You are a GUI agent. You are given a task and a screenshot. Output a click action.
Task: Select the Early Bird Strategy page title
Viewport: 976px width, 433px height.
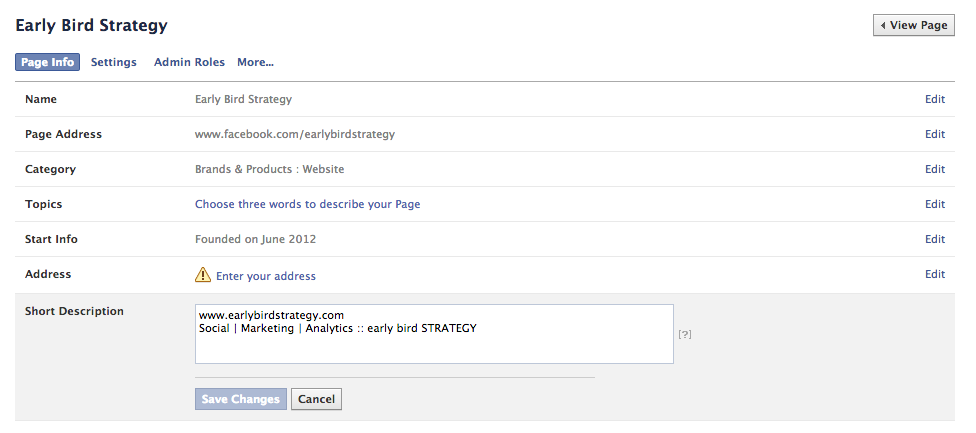pyautogui.click(x=92, y=26)
